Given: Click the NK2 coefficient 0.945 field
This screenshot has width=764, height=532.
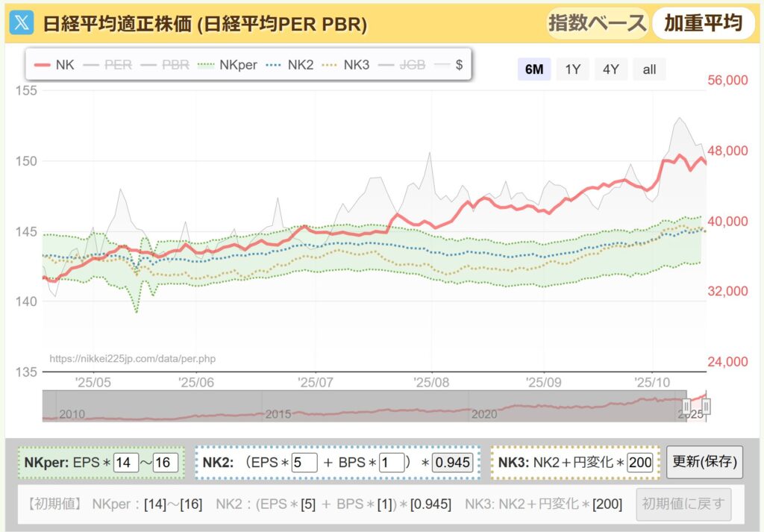Looking at the screenshot, I should coord(453,463).
